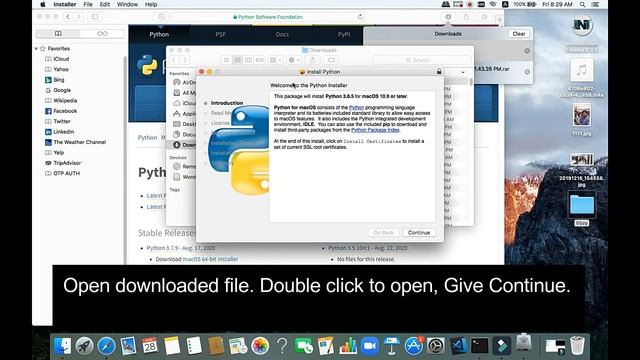
Task: Click the Python link in installer text
Action: coord(356,107)
